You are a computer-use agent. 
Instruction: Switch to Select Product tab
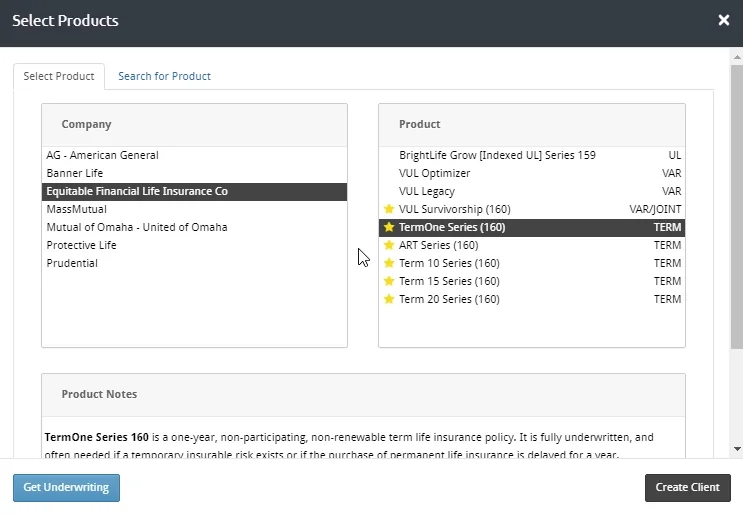point(59,76)
